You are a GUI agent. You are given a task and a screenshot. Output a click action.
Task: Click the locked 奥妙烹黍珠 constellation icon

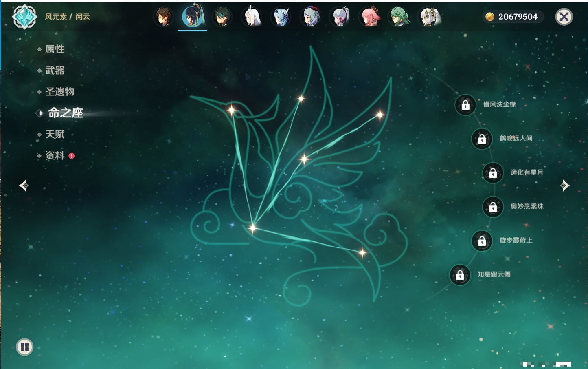[x=493, y=207]
